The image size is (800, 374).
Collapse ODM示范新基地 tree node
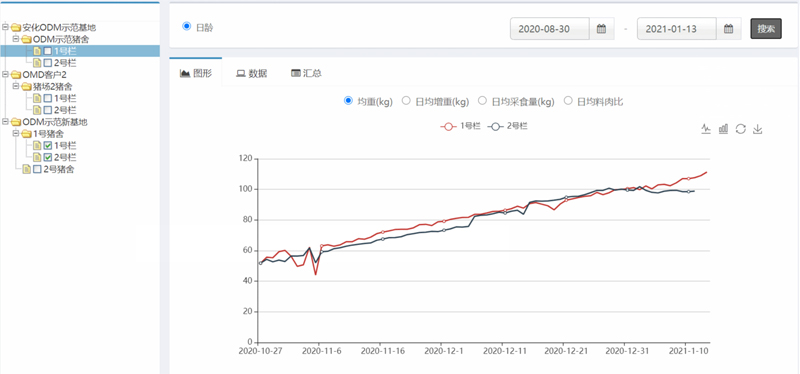coord(6,121)
